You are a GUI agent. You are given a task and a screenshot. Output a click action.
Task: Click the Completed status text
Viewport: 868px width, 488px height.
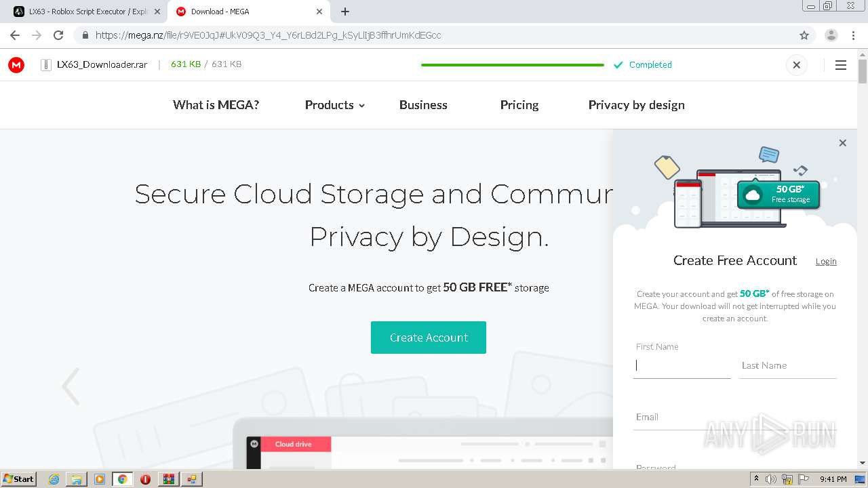pos(650,65)
